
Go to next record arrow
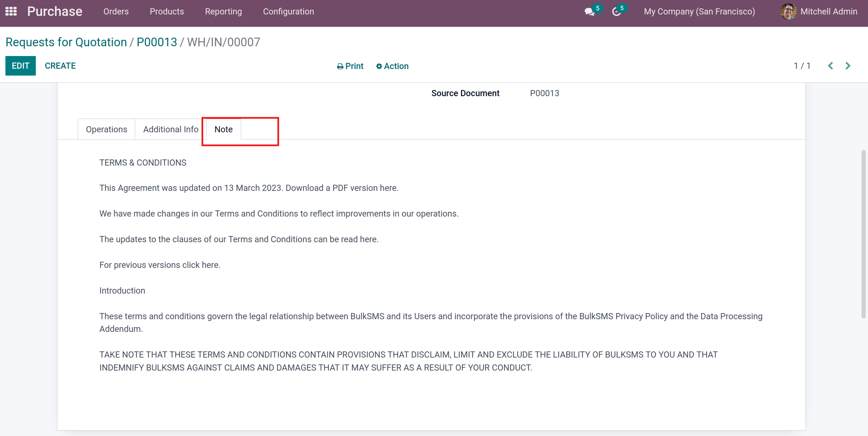click(848, 66)
